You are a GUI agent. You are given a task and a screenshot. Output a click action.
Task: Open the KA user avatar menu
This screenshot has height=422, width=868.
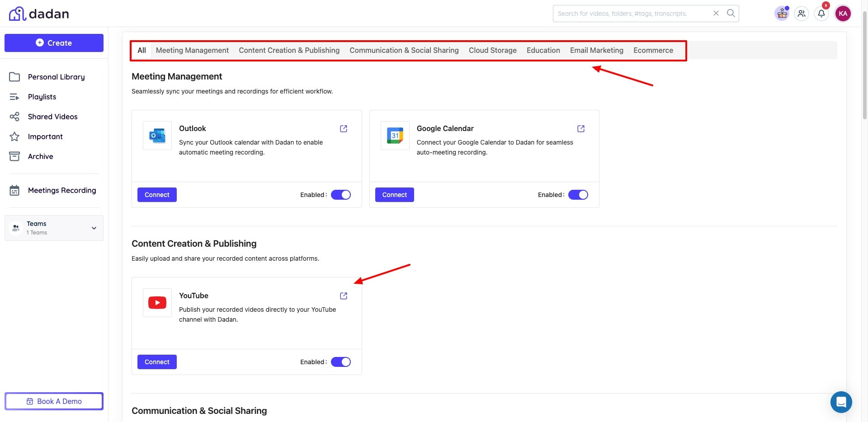click(x=843, y=14)
